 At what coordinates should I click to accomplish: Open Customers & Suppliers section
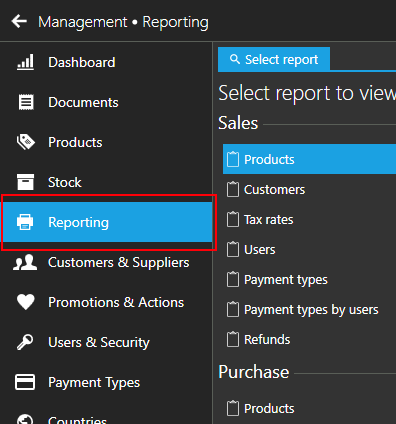coord(107,262)
